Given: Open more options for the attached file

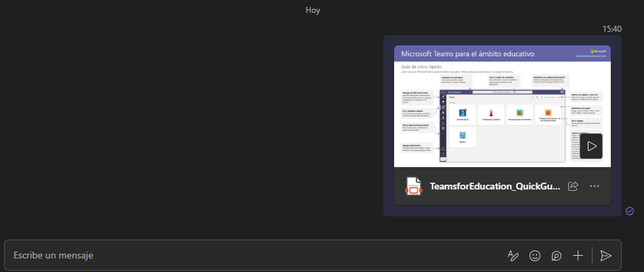Looking at the screenshot, I should coord(595,186).
